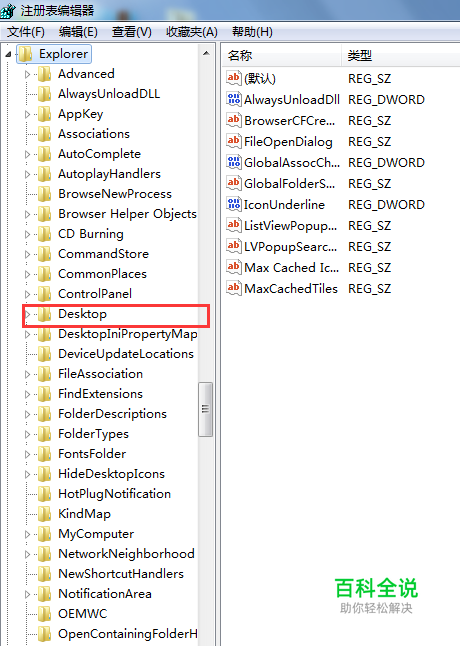460x646 pixels.
Task: Open the 文件(F) menu
Action: coord(26,32)
